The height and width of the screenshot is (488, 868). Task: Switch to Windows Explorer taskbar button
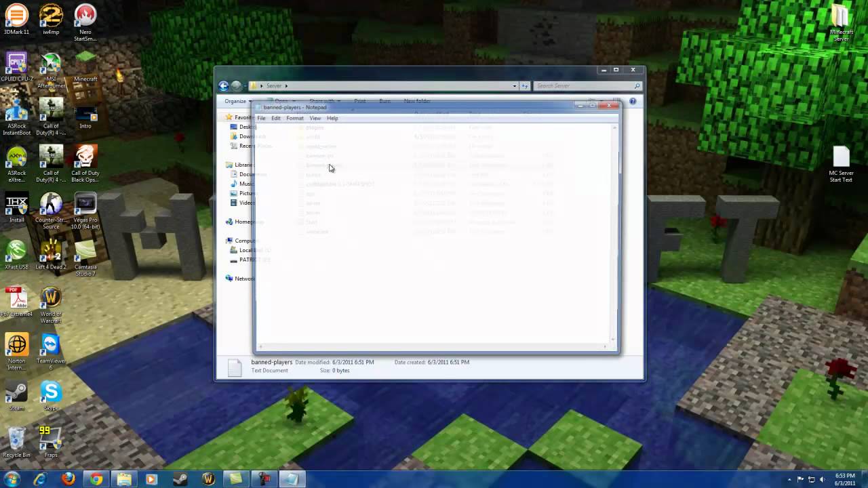(x=124, y=479)
